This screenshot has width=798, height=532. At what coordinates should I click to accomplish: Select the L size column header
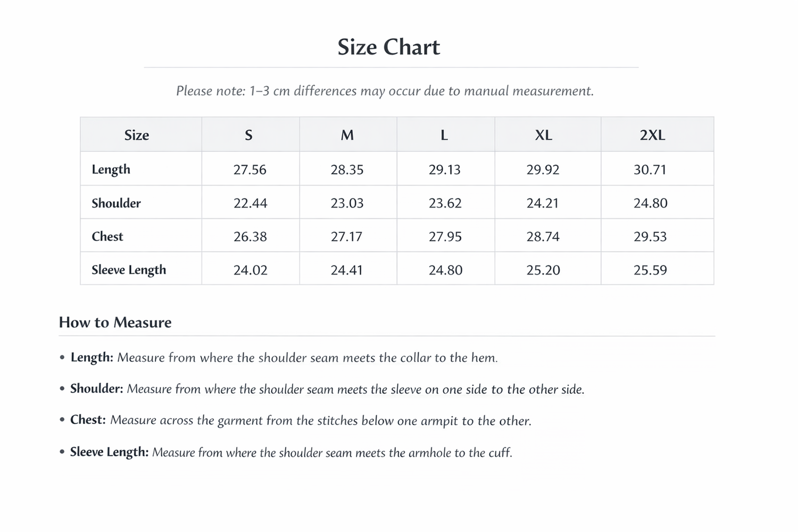(x=444, y=135)
